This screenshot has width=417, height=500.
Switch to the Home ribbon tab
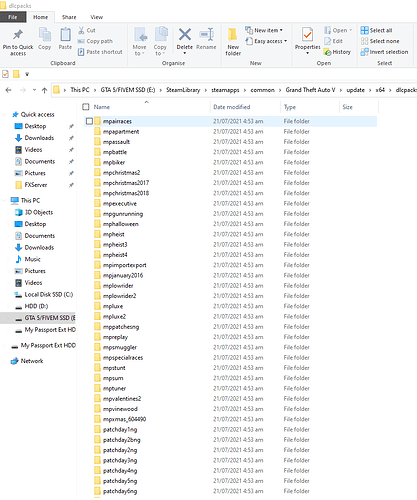pyautogui.click(x=40, y=17)
